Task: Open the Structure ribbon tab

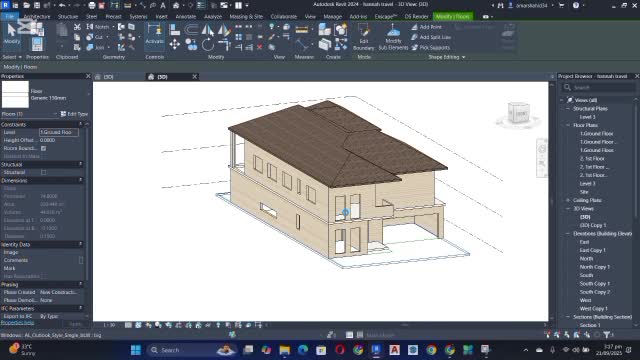Action: coord(68,17)
